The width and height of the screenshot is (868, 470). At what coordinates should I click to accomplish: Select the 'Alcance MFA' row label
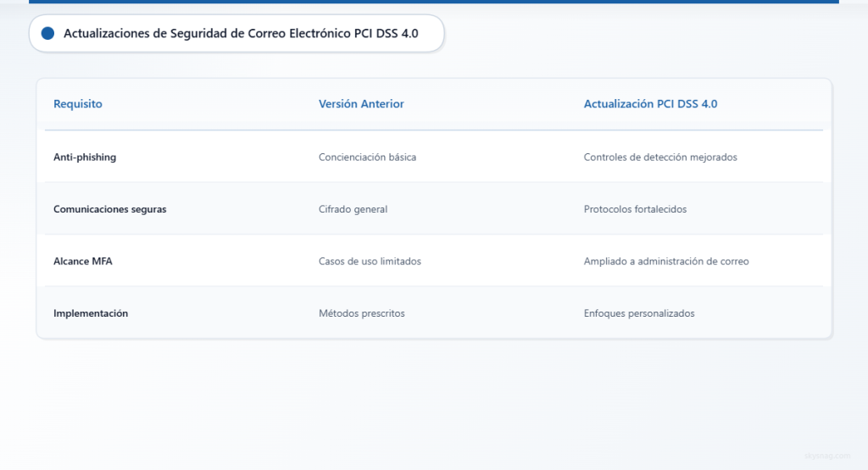point(82,261)
